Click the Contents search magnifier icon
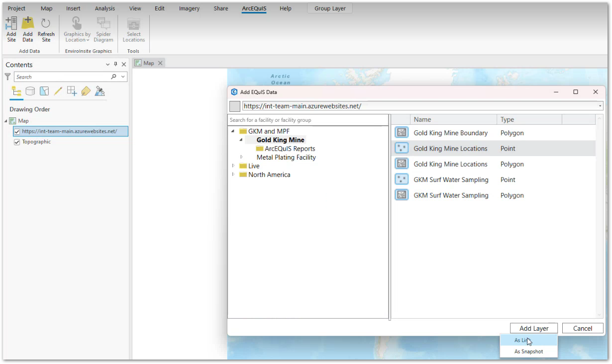Viewport: 612px width, 364px height. pyautogui.click(x=114, y=77)
